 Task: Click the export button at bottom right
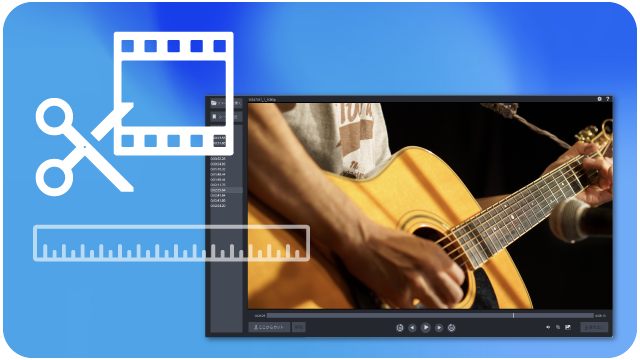tap(594, 327)
